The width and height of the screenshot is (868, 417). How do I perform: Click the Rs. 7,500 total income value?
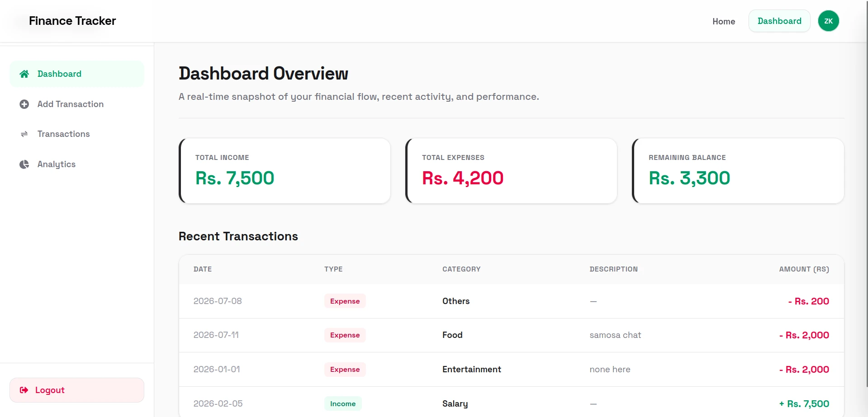[235, 178]
